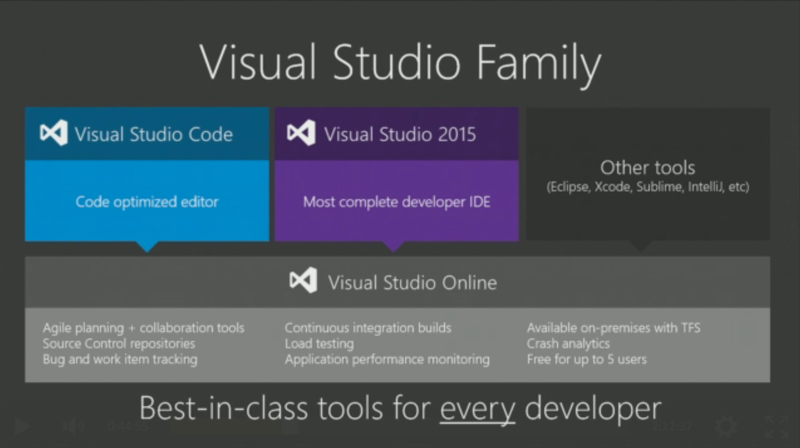Click the underlined word 'every' in tagline

[478, 409]
